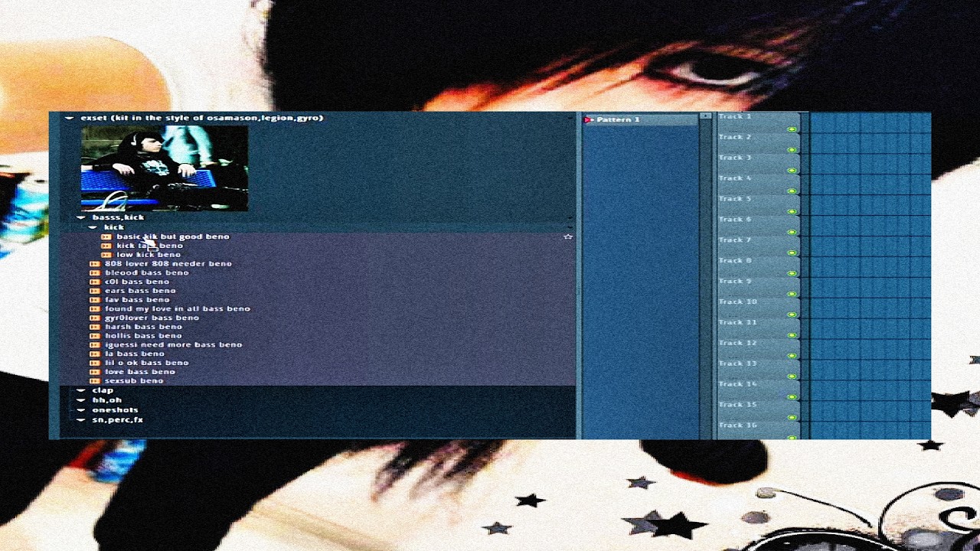This screenshot has width=980, height=551.
Task: Toggle the green mute light on Track 5
Action: point(792,211)
